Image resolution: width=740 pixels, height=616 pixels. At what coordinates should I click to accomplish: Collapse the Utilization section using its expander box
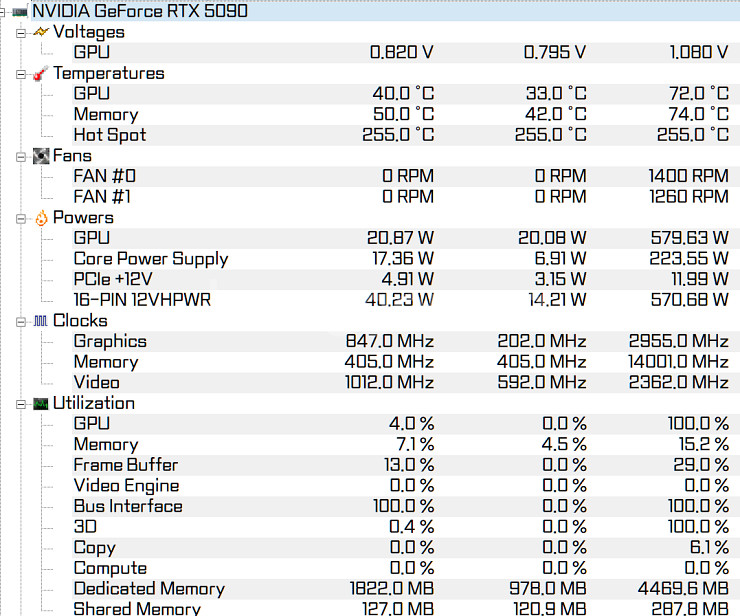pos(22,404)
